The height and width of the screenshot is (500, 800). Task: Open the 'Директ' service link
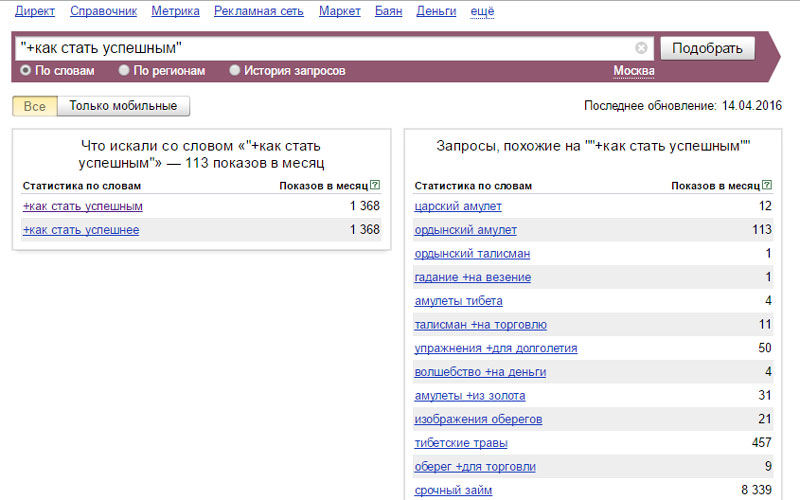(x=35, y=11)
